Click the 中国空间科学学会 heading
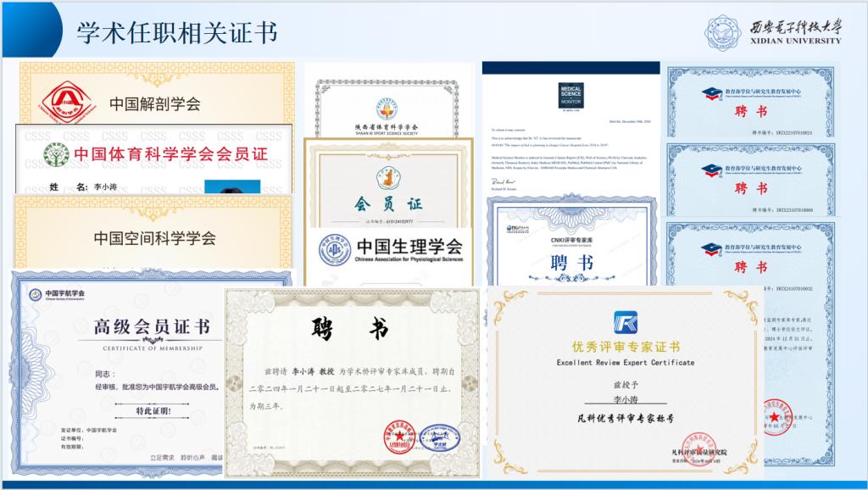The height and width of the screenshot is (490, 868). tap(155, 238)
